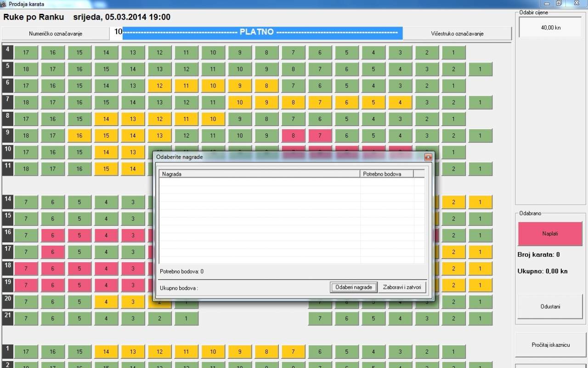Screen dimensions: 588x368
Task: Select yellow seat 12 in row 6
Action: tap(159, 86)
